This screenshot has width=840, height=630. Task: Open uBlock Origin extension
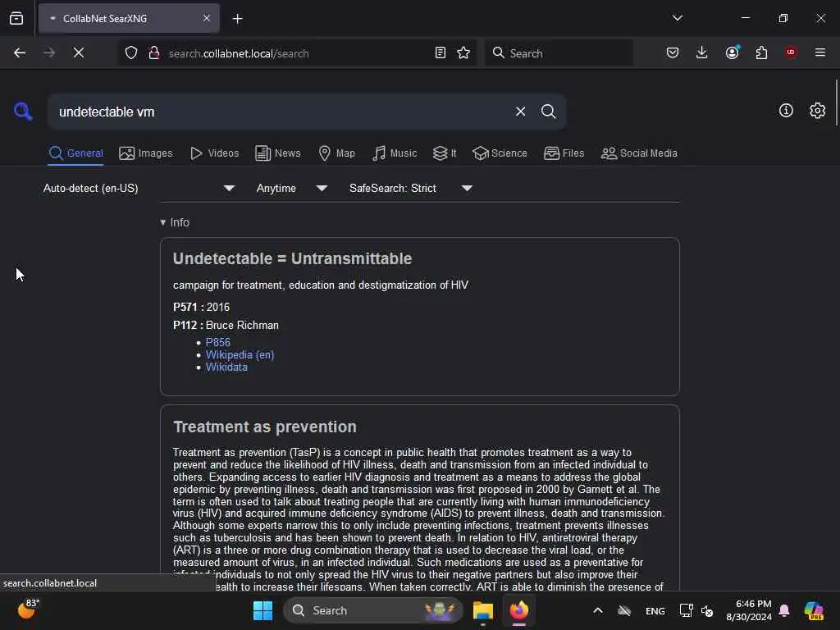click(x=791, y=52)
